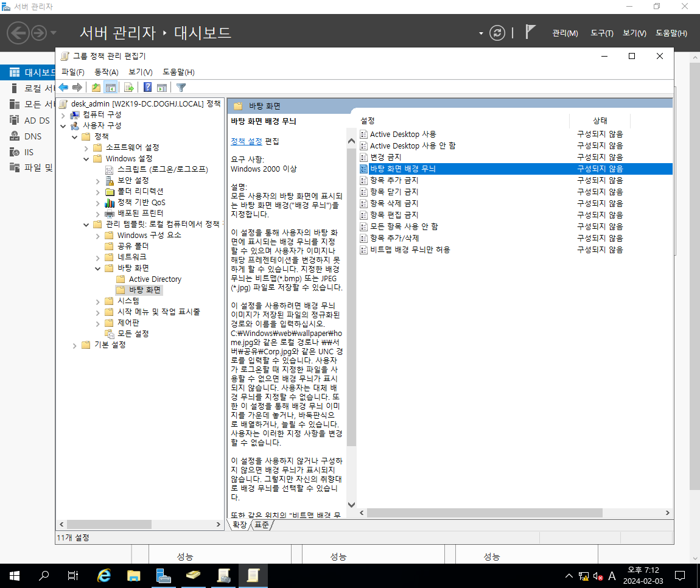Image resolution: width=700 pixels, height=588 pixels.
Task: Open the action center notification icon
Action: [679, 576]
